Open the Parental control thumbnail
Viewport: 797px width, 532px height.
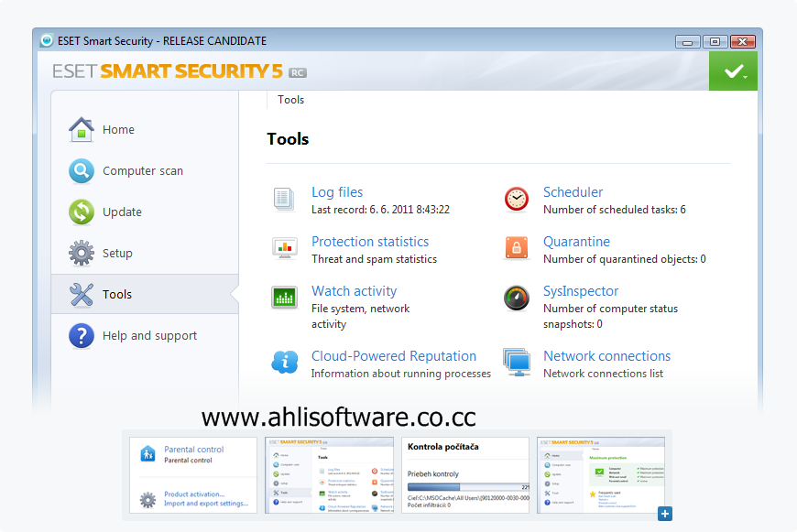click(x=193, y=475)
